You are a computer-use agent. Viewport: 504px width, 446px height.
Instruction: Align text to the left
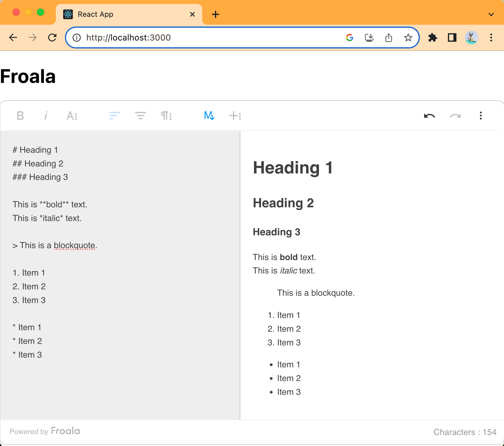click(114, 116)
